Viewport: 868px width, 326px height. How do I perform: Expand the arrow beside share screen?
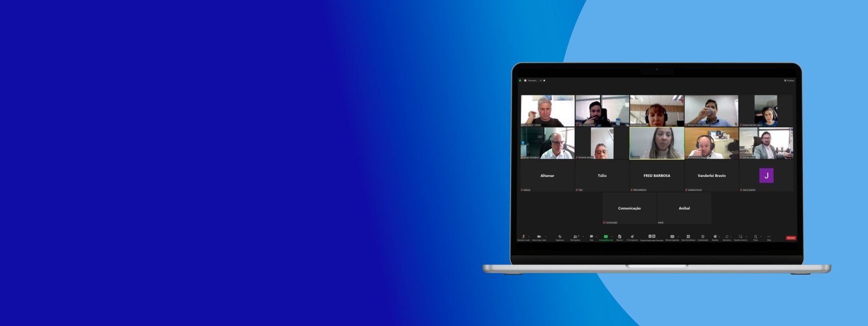click(611, 237)
